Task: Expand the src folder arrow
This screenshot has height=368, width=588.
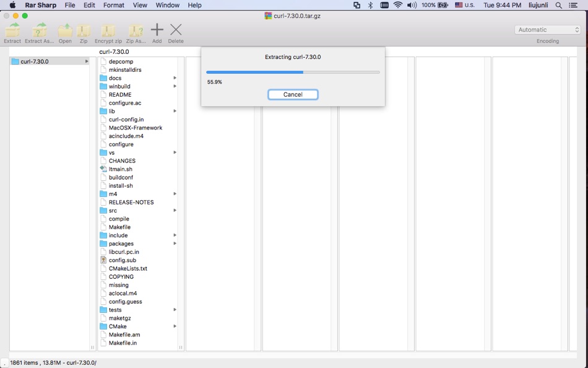Action: pos(175,210)
